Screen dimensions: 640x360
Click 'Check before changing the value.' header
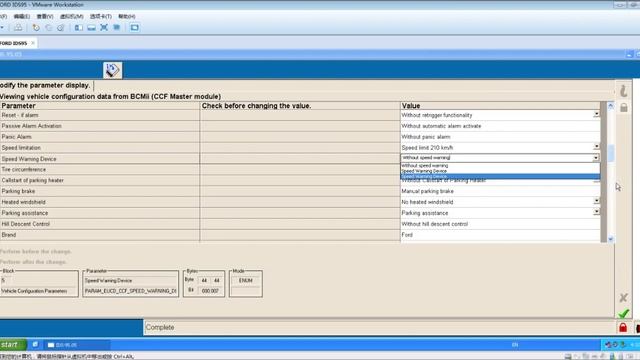pos(300,106)
